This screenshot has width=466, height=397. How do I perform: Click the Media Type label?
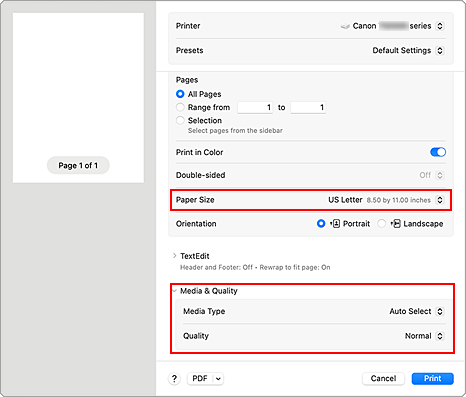(x=204, y=311)
